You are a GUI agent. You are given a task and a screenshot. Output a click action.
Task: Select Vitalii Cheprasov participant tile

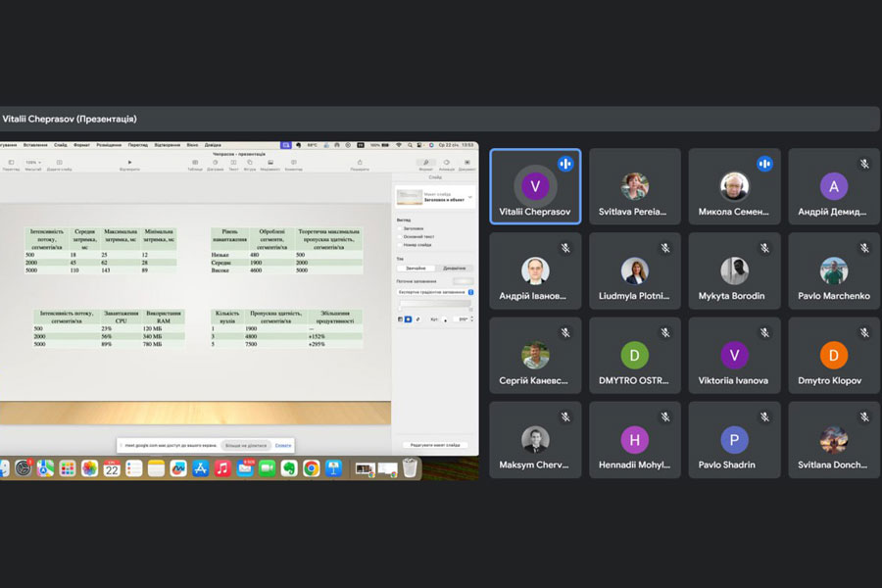click(535, 186)
